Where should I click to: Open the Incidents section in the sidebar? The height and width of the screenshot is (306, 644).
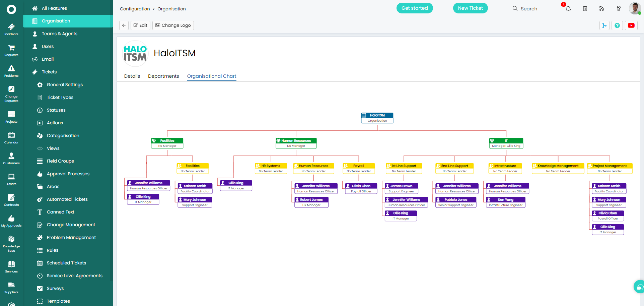(x=11, y=29)
